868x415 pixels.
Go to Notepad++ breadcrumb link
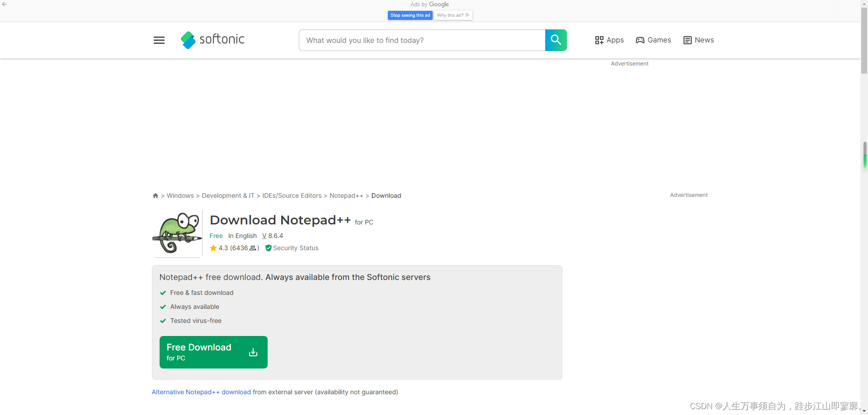(x=346, y=196)
